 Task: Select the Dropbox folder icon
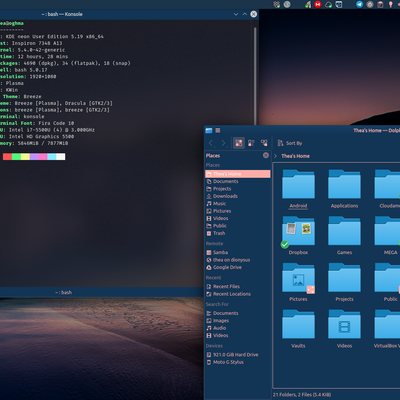pos(298,231)
